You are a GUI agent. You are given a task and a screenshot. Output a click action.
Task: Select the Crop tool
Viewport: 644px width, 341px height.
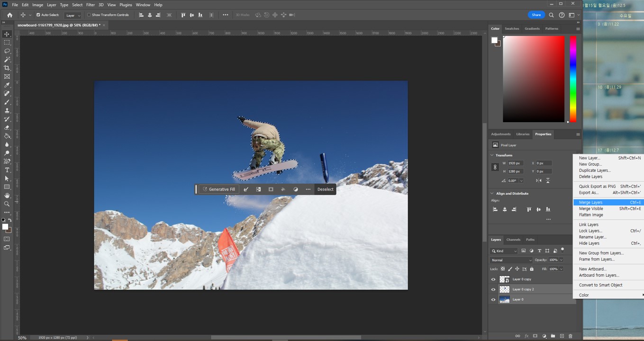[x=7, y=68]
